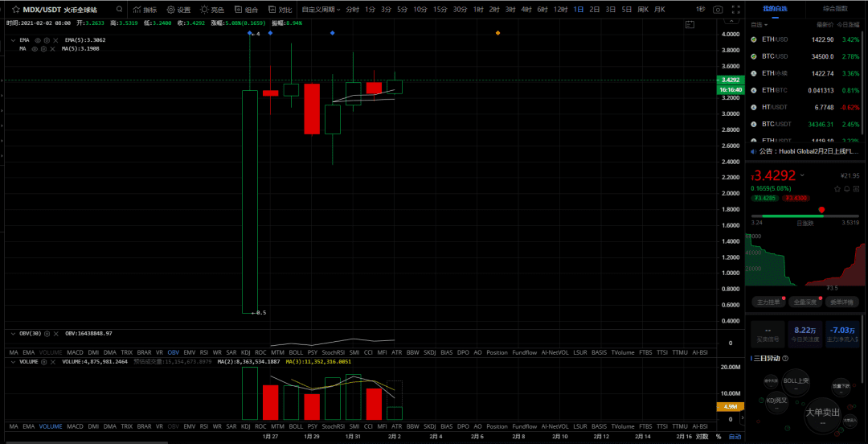Select the 15分 timeframe
Image resolution: width=868 pixels, height=444 pixels.
coord(440,10)
